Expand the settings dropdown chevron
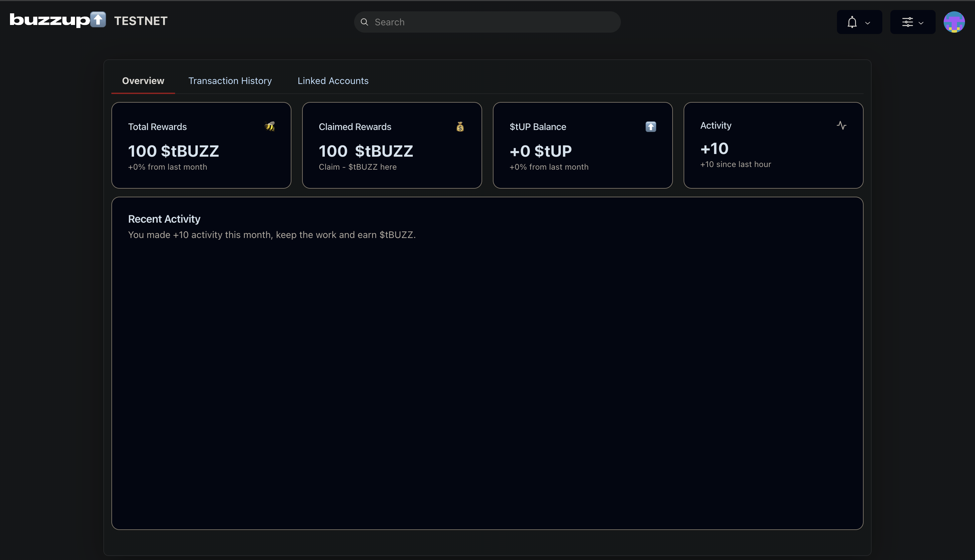 [x=921, y=23]
